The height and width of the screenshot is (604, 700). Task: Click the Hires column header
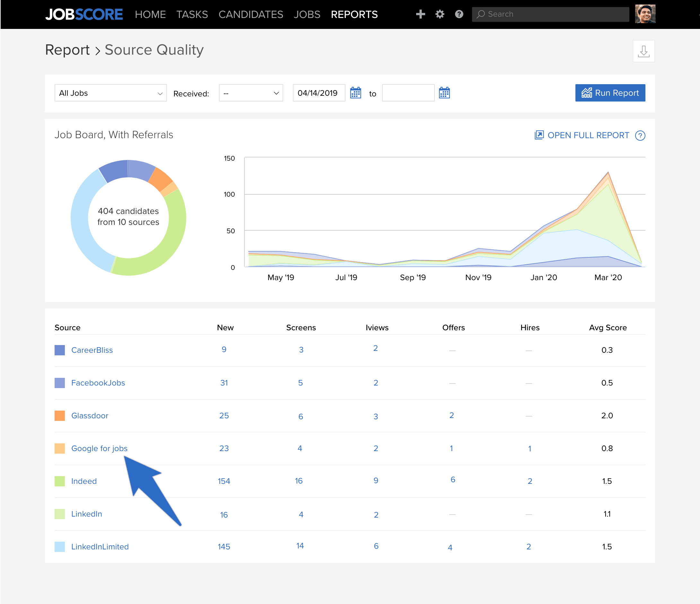(x=530, y=327)
